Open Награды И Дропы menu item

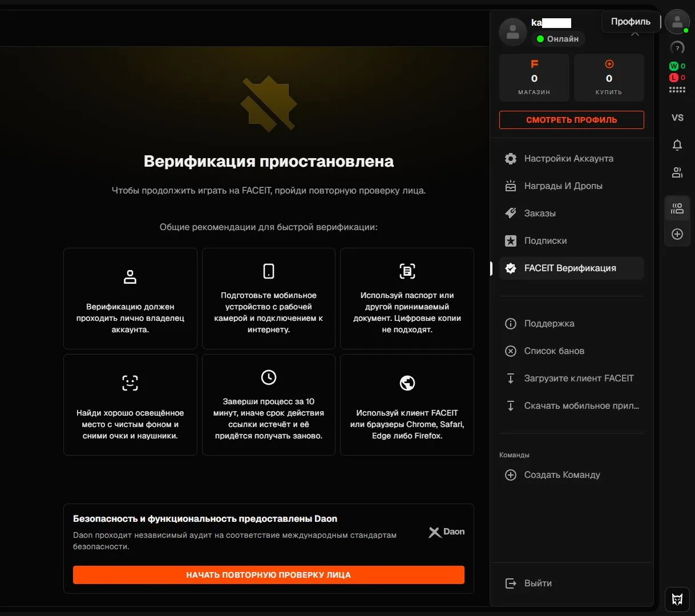click(x=572, y=186)
